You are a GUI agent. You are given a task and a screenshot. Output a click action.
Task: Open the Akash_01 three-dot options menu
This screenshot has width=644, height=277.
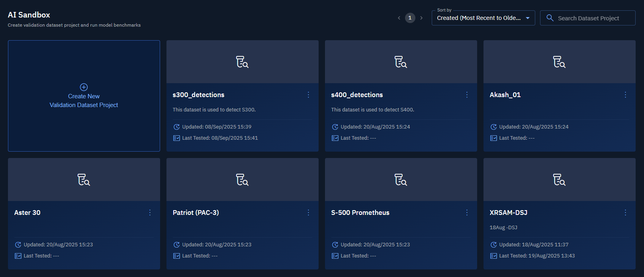point(625,95)
